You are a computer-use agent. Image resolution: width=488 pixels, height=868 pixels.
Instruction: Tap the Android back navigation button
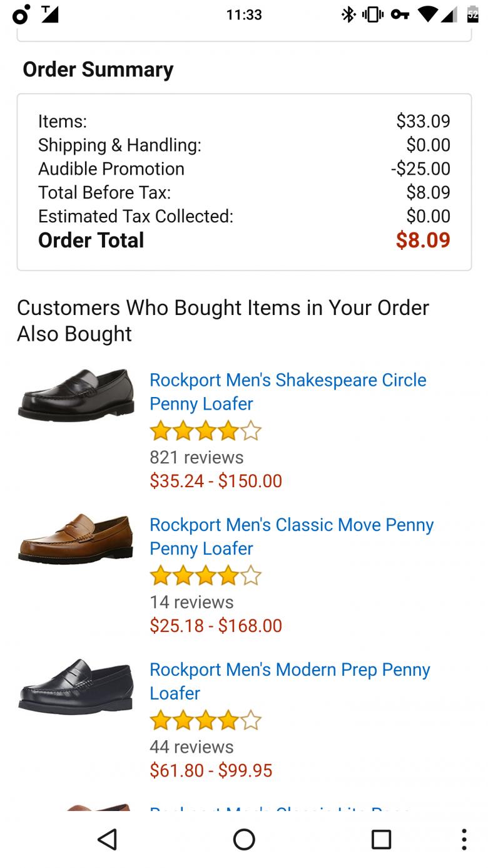tap(108, 839)
